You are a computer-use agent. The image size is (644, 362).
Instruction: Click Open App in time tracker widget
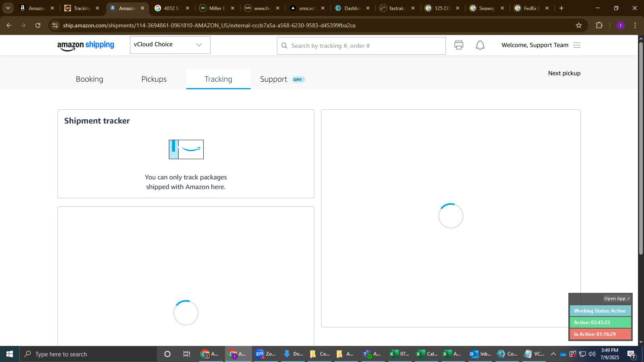click(x=617, y=298)
